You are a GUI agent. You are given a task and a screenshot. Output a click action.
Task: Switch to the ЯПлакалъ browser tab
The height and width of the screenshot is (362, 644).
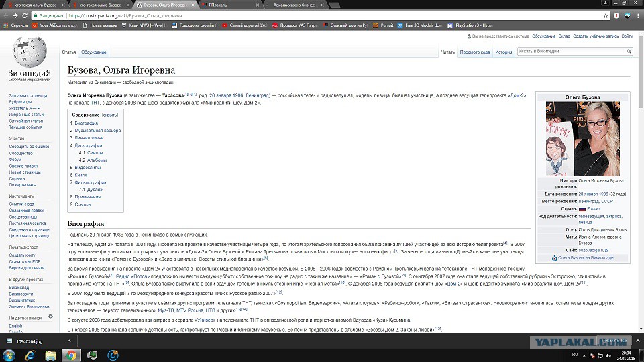coord(230,5)
